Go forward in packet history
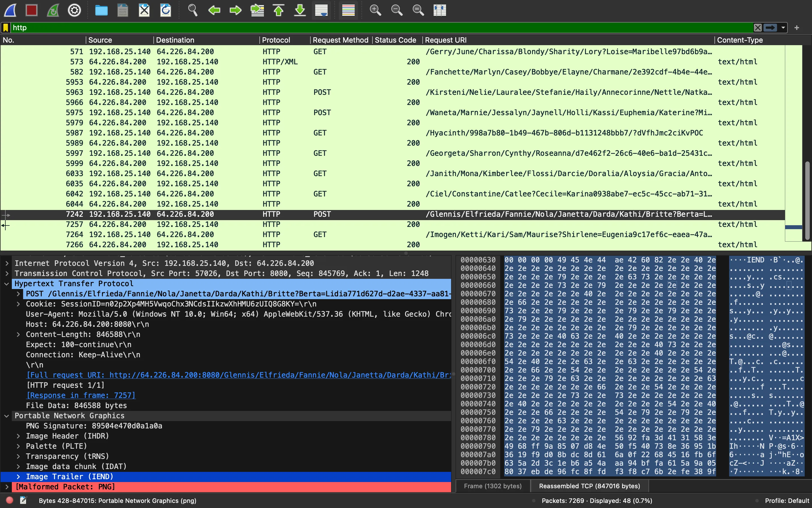 235,10
